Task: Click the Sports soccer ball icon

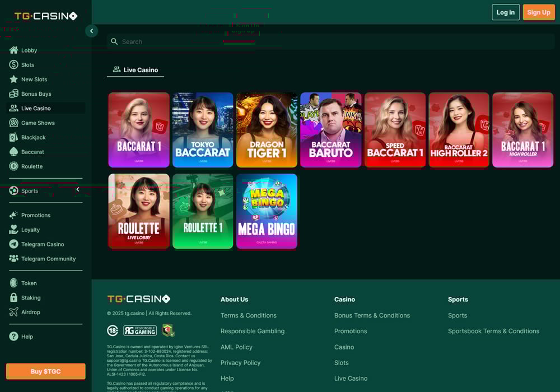Action: [x=13, y=190]
